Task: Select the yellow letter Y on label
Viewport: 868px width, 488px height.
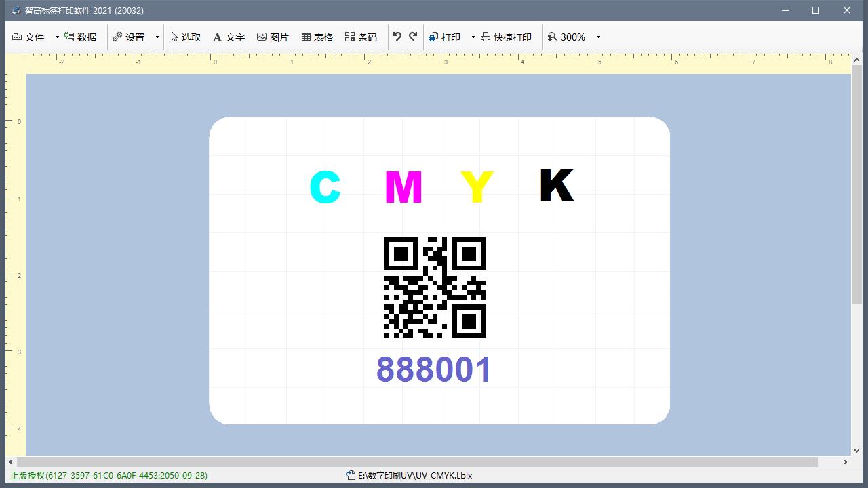Action: pos(477,188)
